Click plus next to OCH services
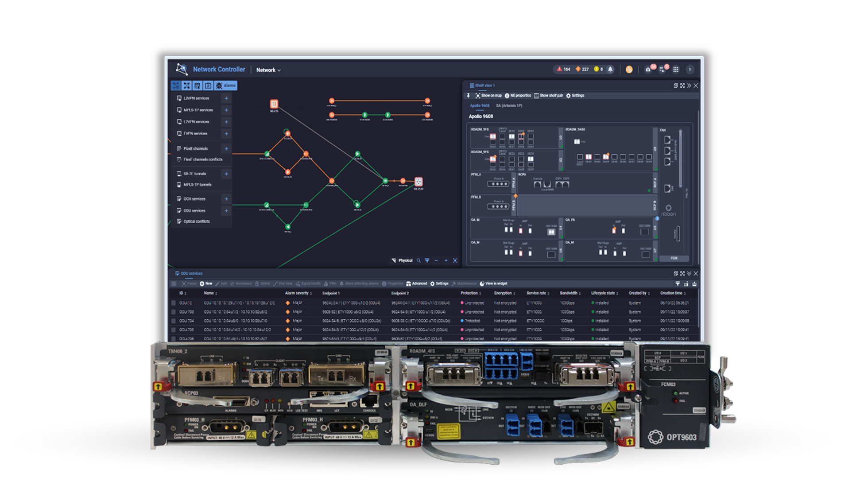The image size is (868, 489). [x=226, y=199]
